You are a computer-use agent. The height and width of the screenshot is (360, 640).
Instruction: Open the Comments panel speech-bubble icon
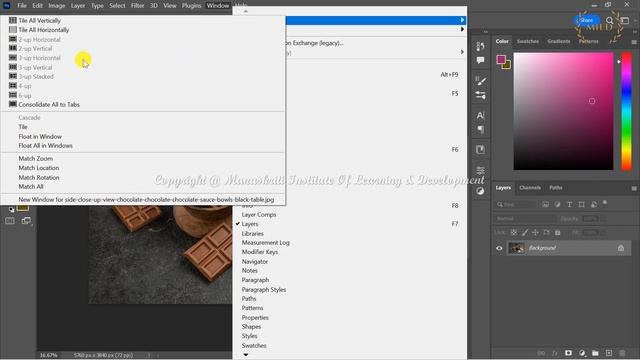pos(480,60)
